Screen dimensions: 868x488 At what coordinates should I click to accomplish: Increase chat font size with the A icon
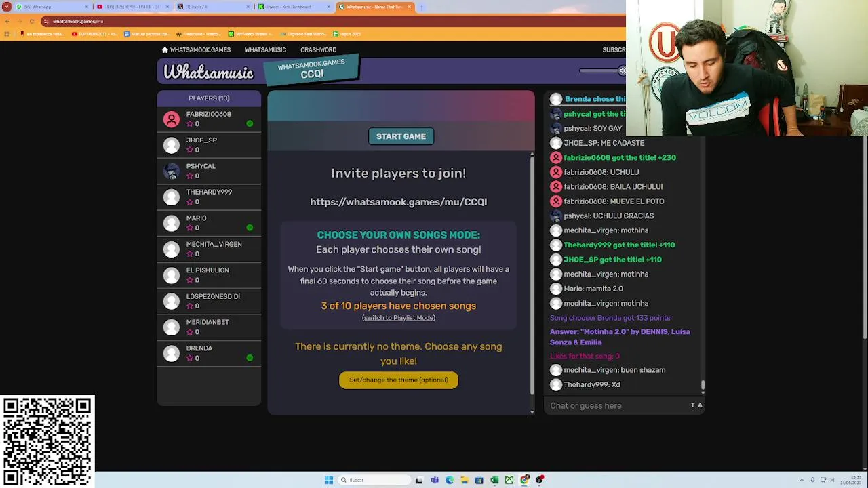[700, 405]
